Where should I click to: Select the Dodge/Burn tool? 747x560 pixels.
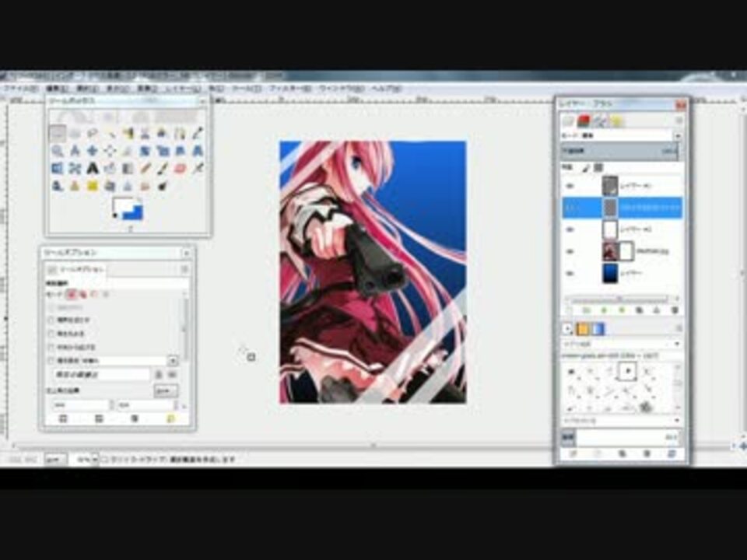pos(163,186)
